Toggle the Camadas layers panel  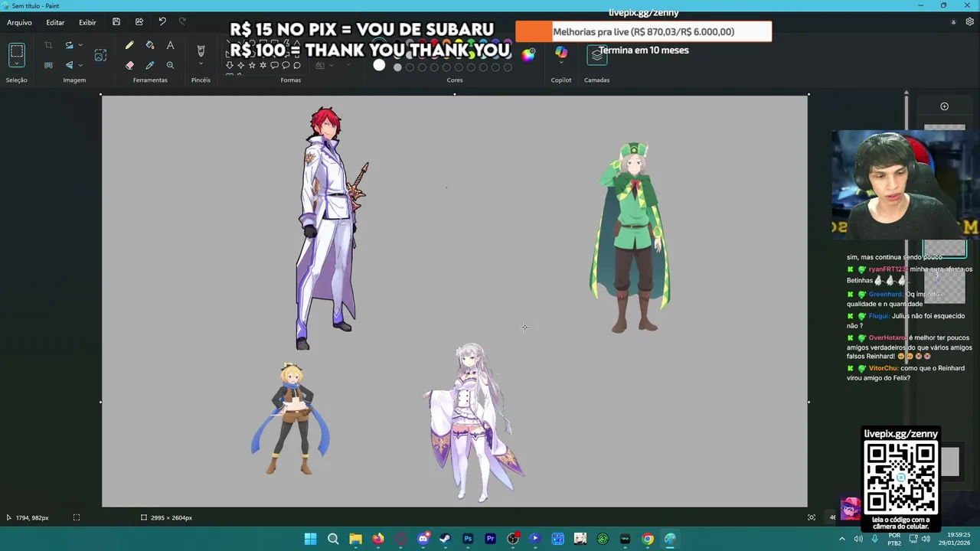point(596,54)
